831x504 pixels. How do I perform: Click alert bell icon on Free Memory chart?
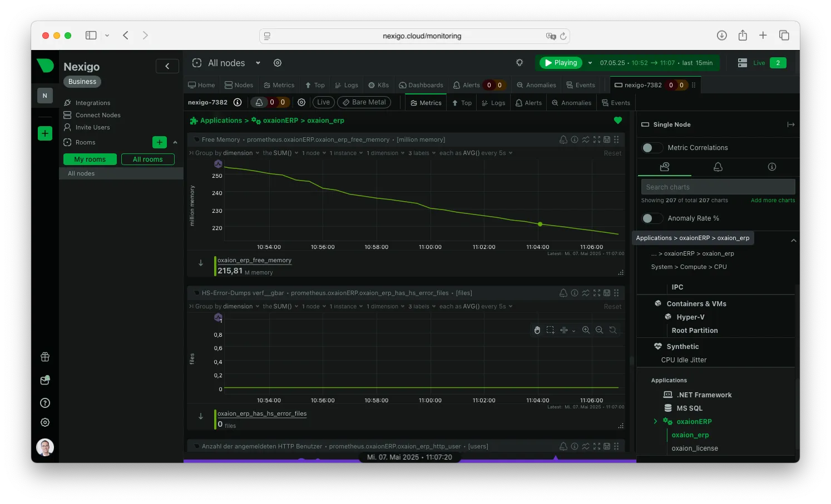[x=563, y=139]
